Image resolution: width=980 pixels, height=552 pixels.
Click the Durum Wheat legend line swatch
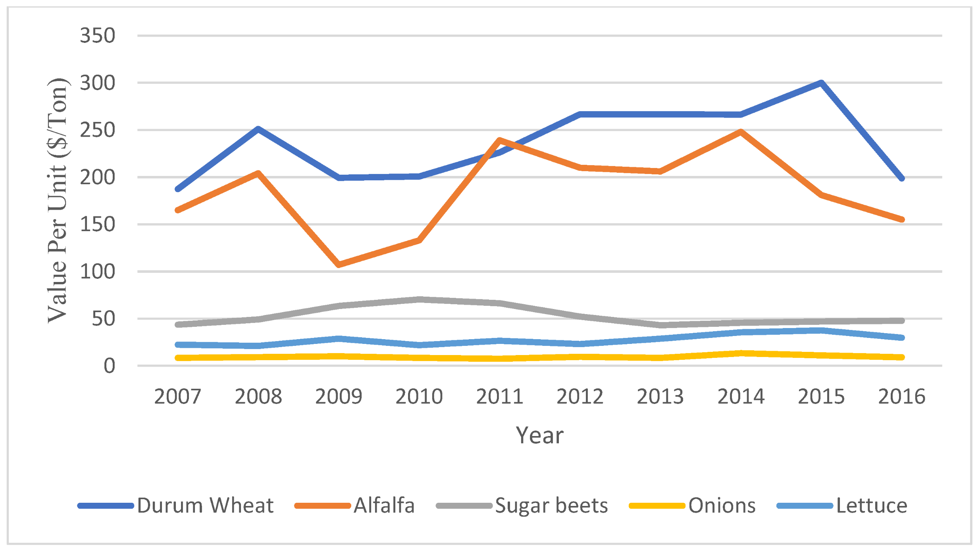click(106, 506)
